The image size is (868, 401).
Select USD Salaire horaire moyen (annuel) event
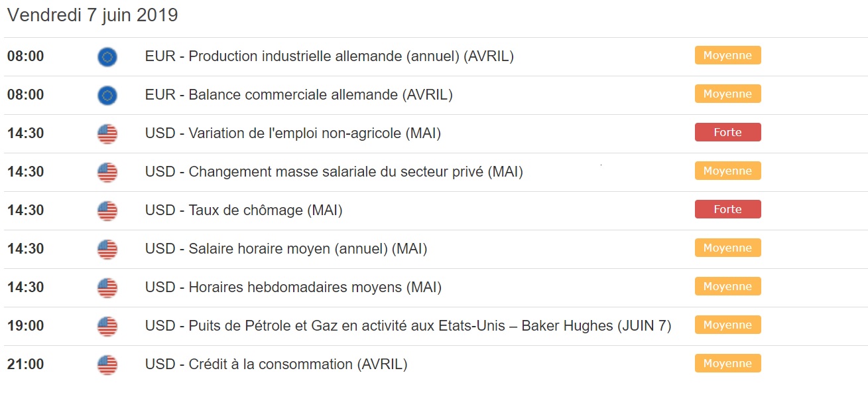point(286,249)
